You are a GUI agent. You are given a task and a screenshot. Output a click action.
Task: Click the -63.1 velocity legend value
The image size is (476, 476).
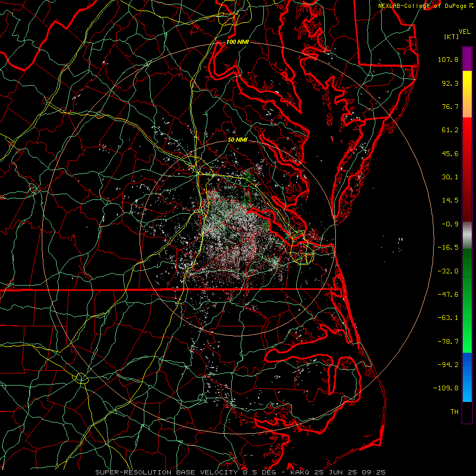pos(448,318)
